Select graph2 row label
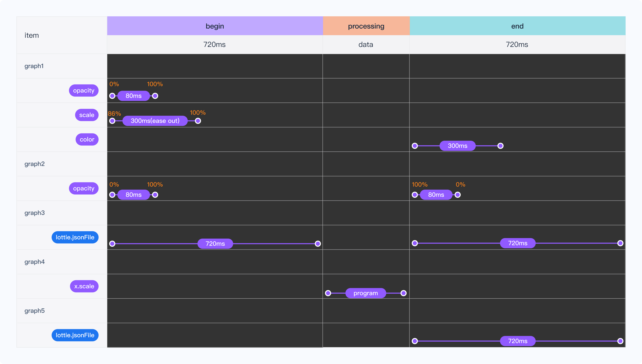642x364 pixels. pyautogui.click(x=35, y=164)
